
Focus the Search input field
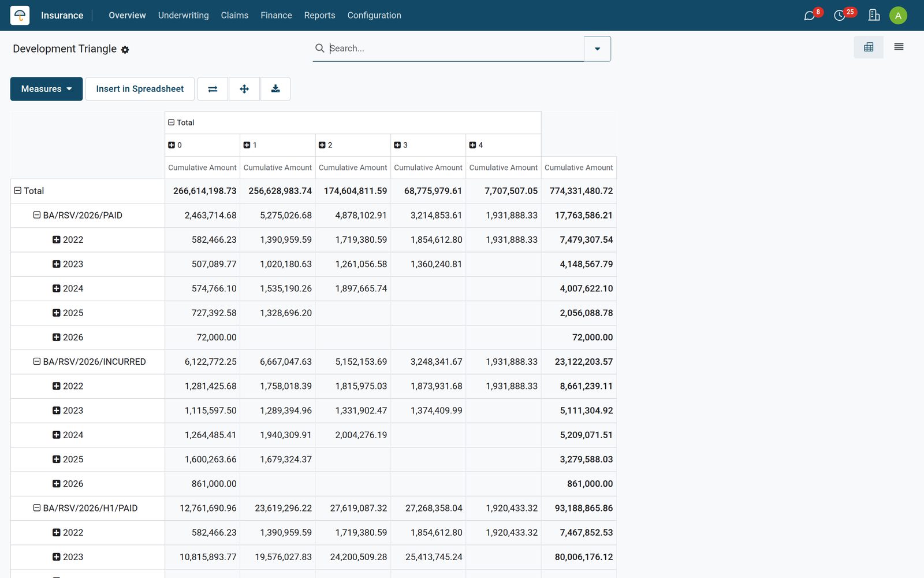pyautogui.click(x=455, y=49)
